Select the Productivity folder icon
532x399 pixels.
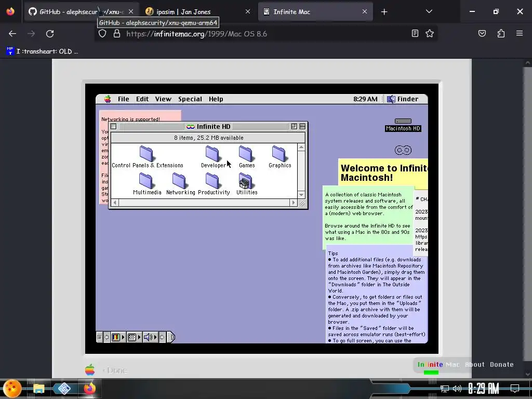[212, 180]
